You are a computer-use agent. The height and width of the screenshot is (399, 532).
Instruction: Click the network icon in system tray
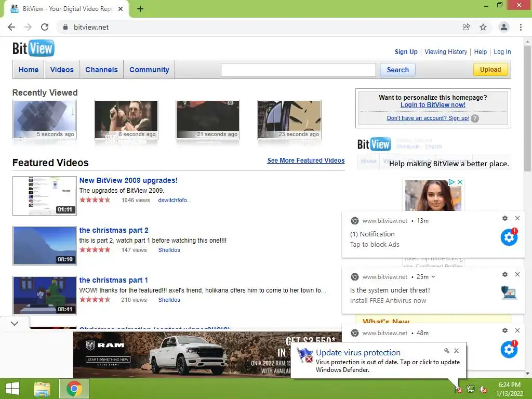[x=471, y=389]
